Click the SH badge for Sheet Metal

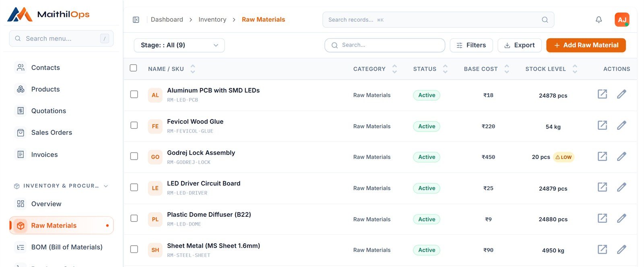pos(155,250)
